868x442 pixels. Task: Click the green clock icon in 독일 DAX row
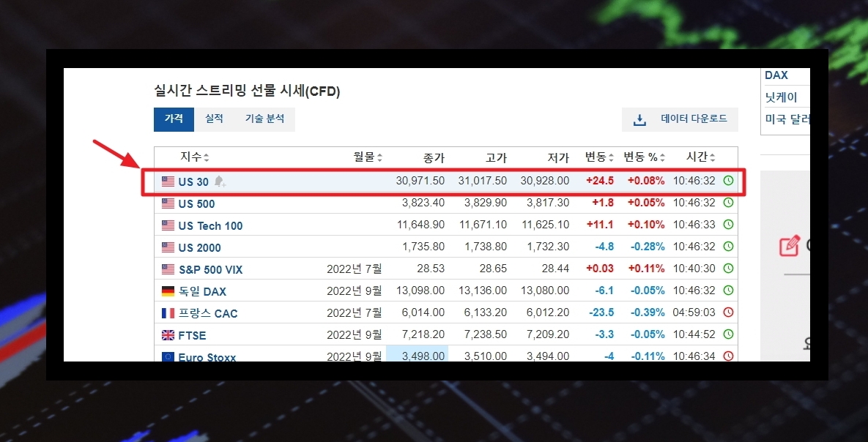click(729, 290)
